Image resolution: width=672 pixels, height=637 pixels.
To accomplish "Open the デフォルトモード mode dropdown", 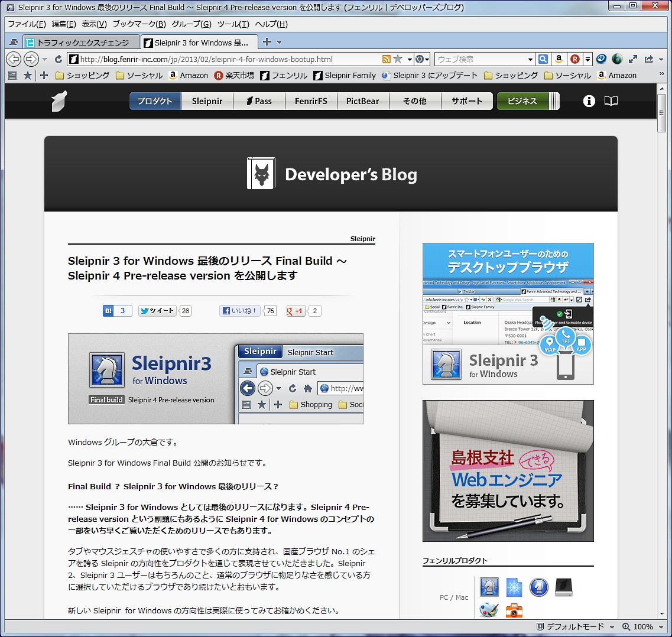I will click(x=612, y=627).
